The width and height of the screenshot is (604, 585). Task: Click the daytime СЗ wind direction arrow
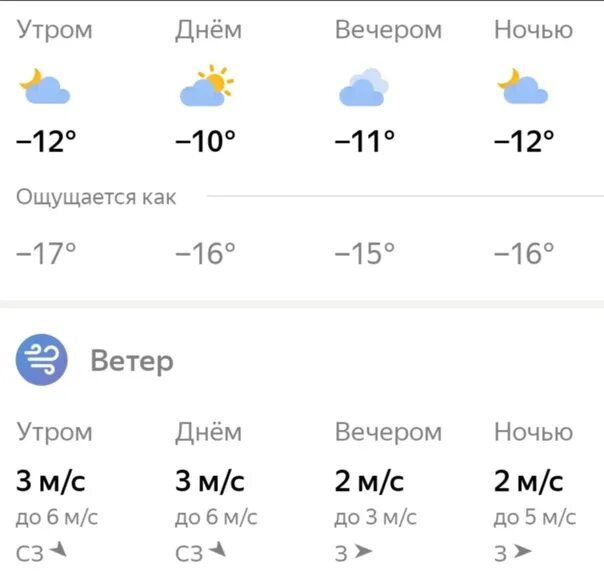pyautogui.click(x=218, y=549)
